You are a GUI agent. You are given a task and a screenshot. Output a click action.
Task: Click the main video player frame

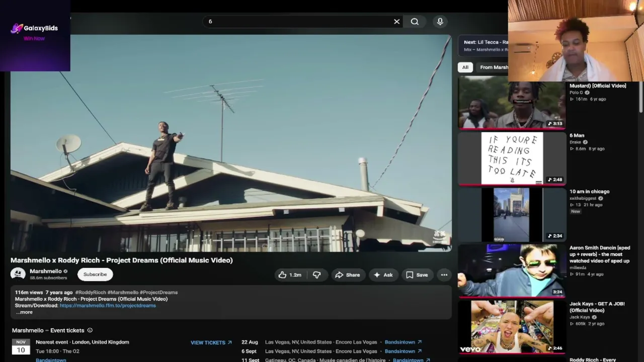pos(231,143)
